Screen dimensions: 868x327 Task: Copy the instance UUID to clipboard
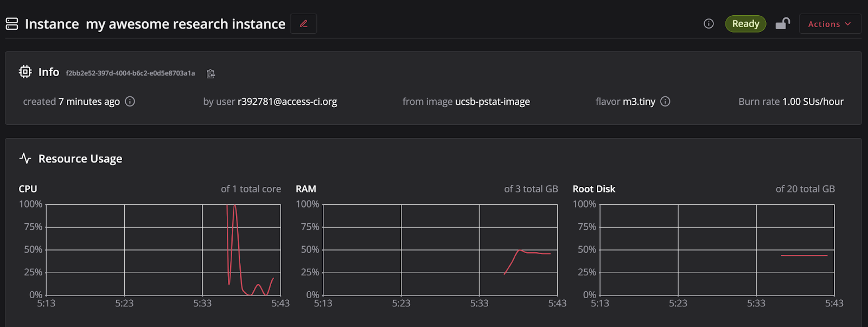point(210,74)
